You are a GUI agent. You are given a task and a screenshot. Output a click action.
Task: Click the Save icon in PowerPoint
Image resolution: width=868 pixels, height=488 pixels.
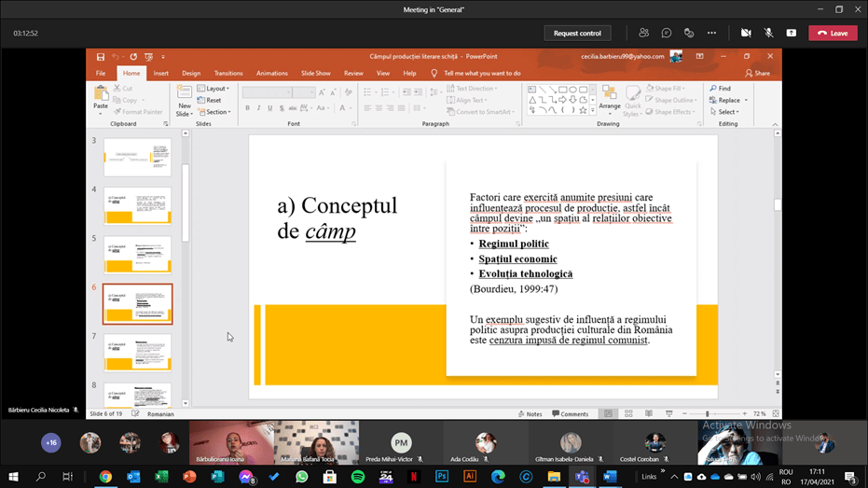102,57
